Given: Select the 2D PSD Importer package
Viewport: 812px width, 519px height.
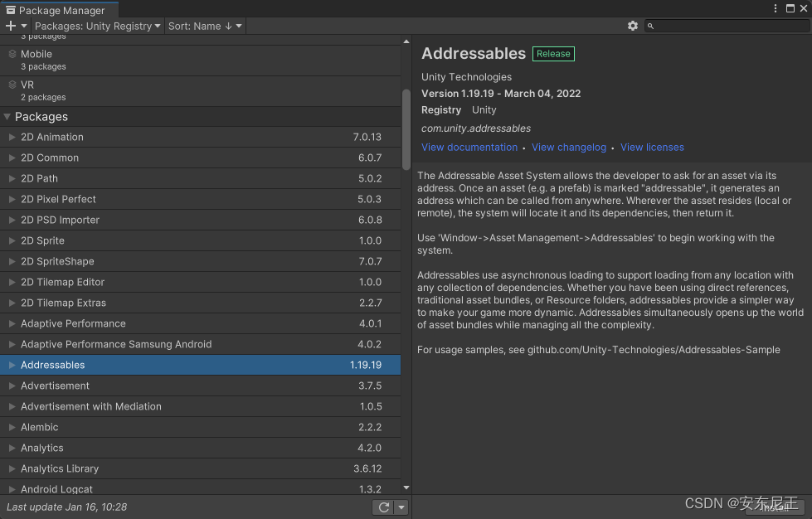Looking at the screenshot, I should click(x=201, y=220).
